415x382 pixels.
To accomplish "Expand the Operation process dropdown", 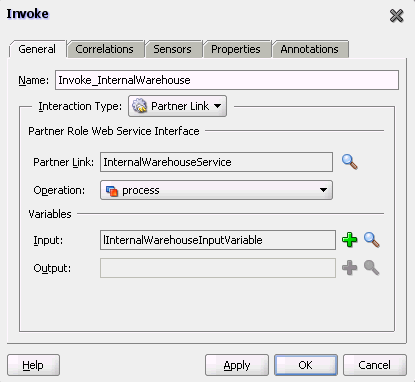I will (216, 190).
